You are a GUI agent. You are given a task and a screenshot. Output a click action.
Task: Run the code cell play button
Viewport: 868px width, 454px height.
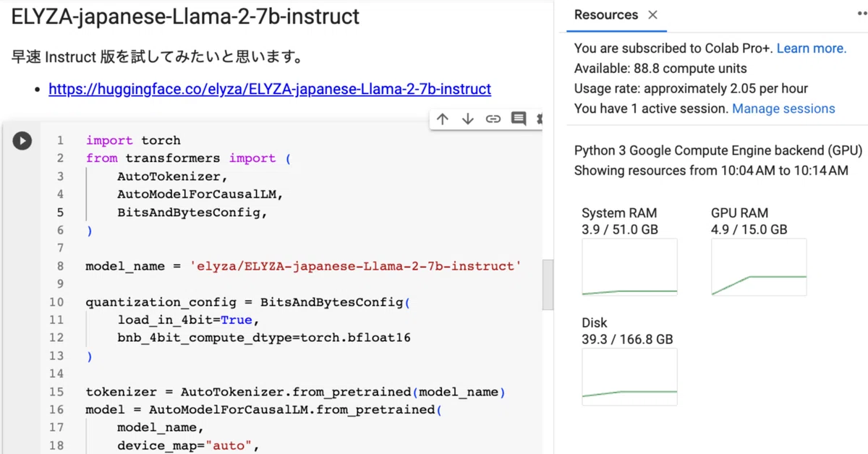pos(22,141)
